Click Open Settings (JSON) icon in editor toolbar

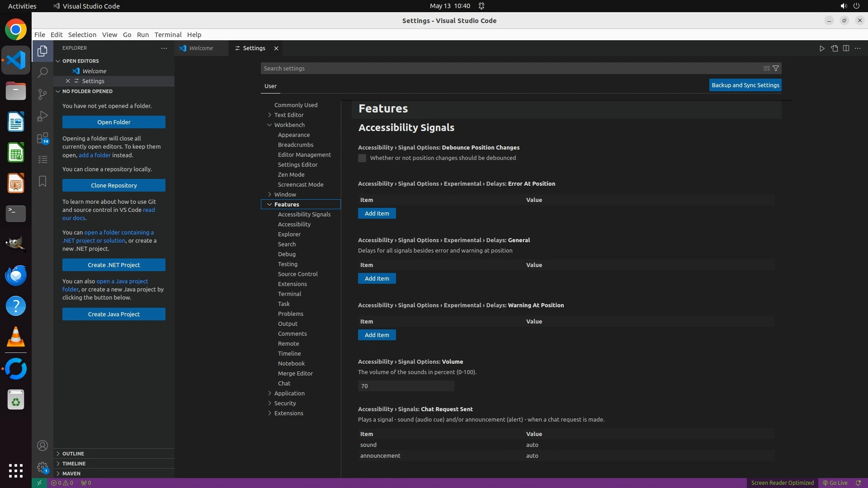coord(834,48)
